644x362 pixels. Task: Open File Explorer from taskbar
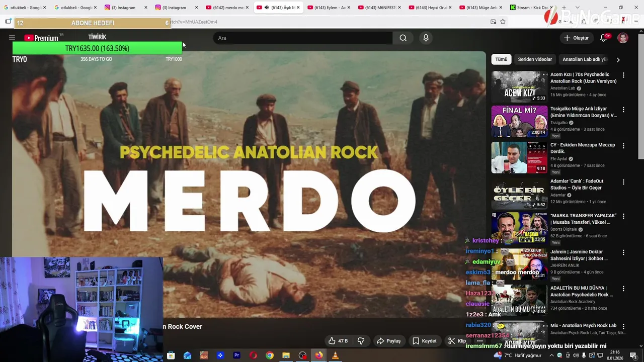pyautogui.click(x=286, y=355)
